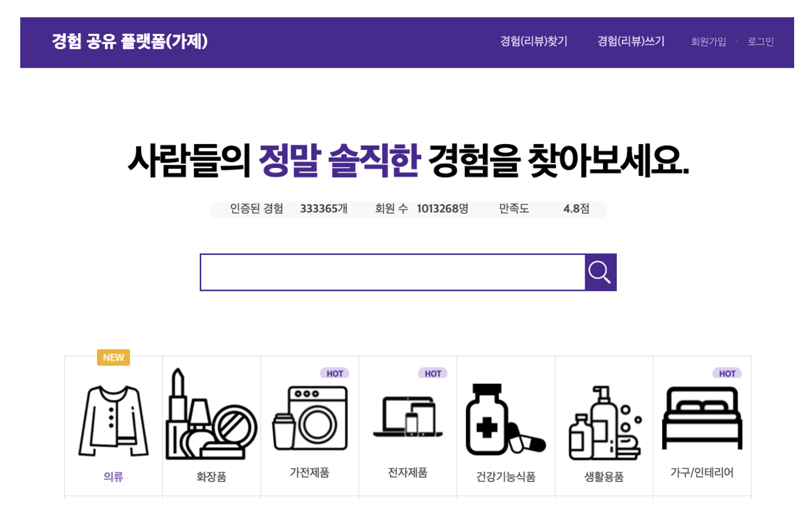Select the bed furniture icon
This screenshot has height=529, width=812.
pyautogui.click(x=702, y=418)
